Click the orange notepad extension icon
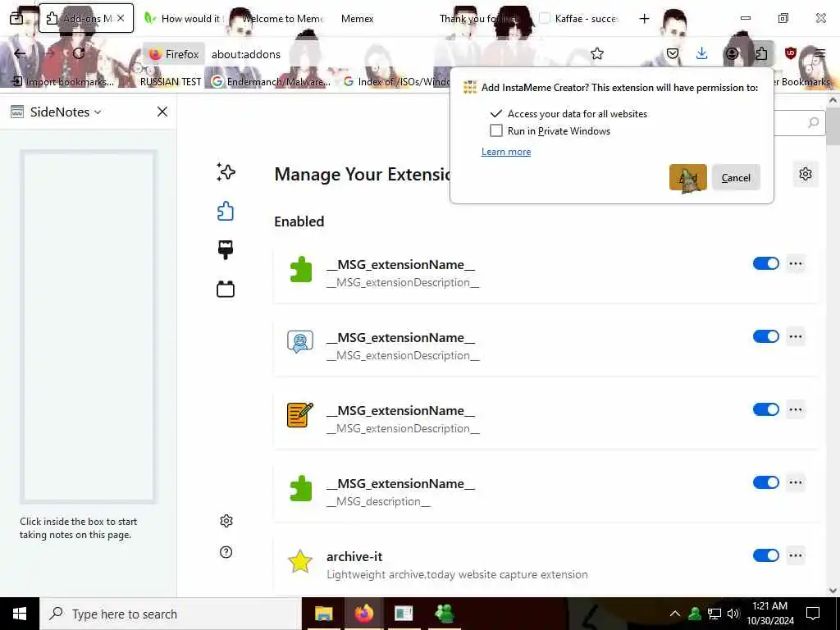This screenshot has height=630, width=840. 300,415
